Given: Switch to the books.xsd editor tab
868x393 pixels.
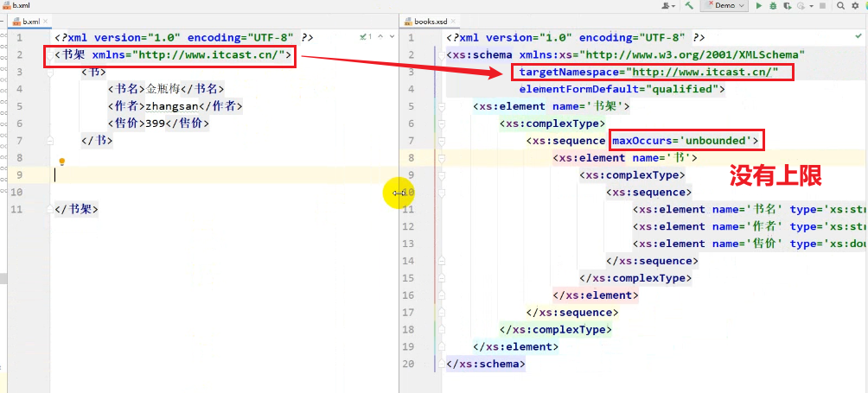Looking at the screenshot, I should click(x=431, y=22).
